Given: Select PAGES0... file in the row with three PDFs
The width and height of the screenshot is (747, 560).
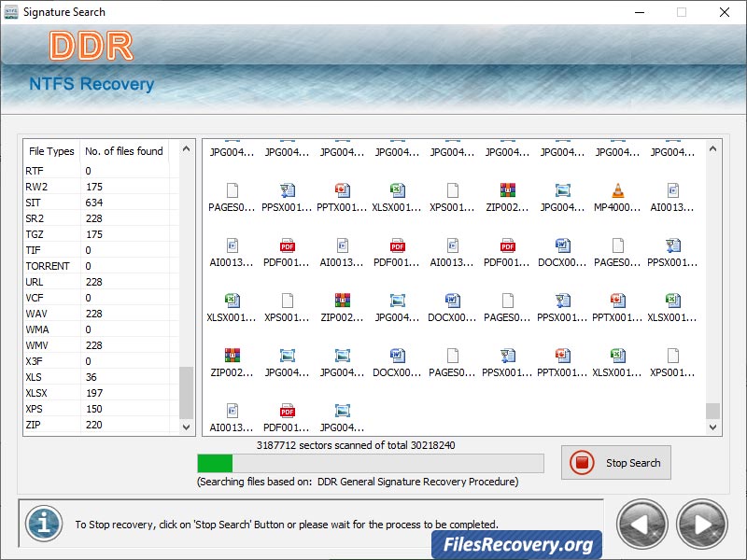Looking at the screenshot, I should (617, 253).
